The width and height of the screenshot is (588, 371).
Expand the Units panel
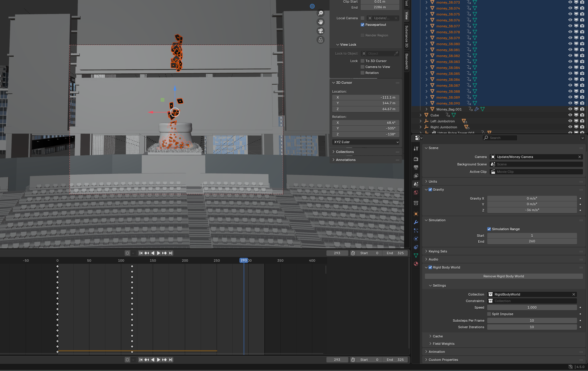coord(433,181)
